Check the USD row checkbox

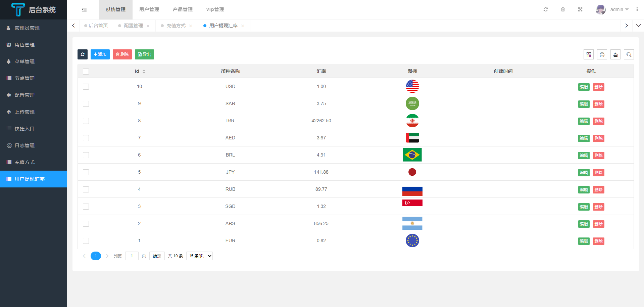86,87
